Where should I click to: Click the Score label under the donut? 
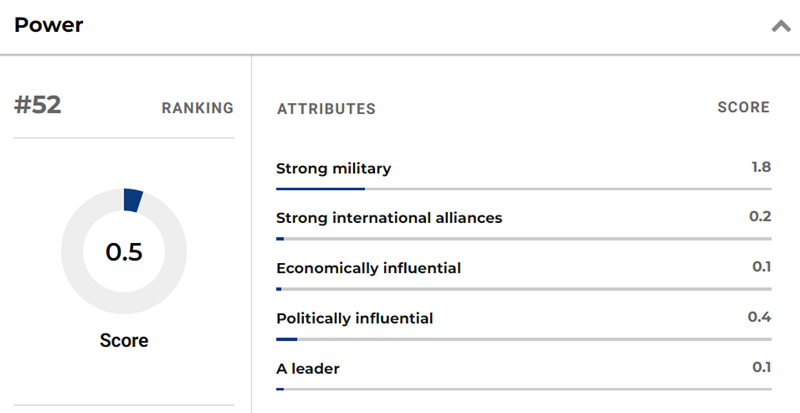point(124,341)
